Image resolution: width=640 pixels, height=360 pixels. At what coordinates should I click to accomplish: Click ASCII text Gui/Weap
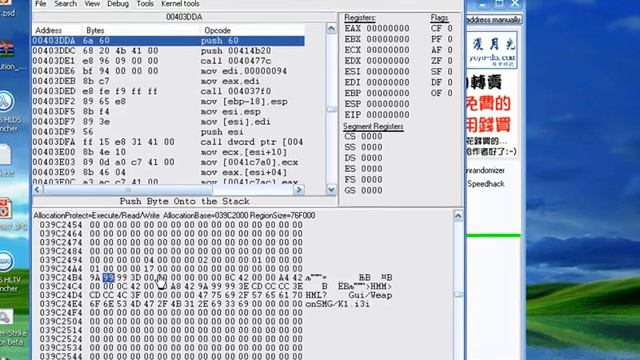point(370,295)
